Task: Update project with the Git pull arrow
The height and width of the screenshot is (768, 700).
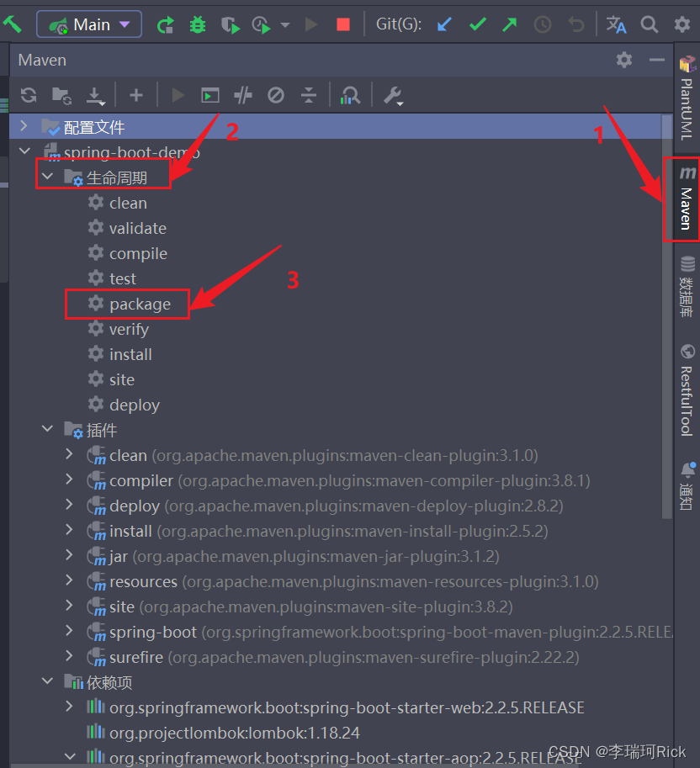Action: coord(443,24)
